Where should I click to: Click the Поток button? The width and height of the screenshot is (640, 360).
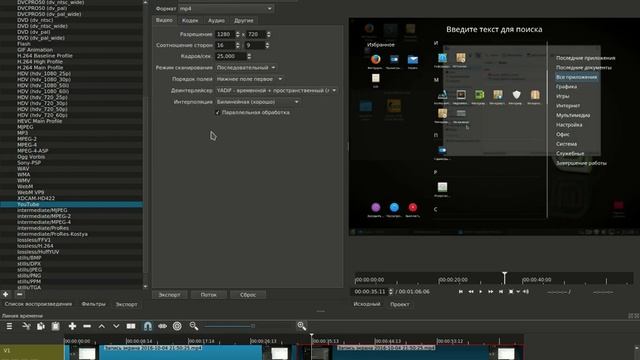tap(209, 295)
